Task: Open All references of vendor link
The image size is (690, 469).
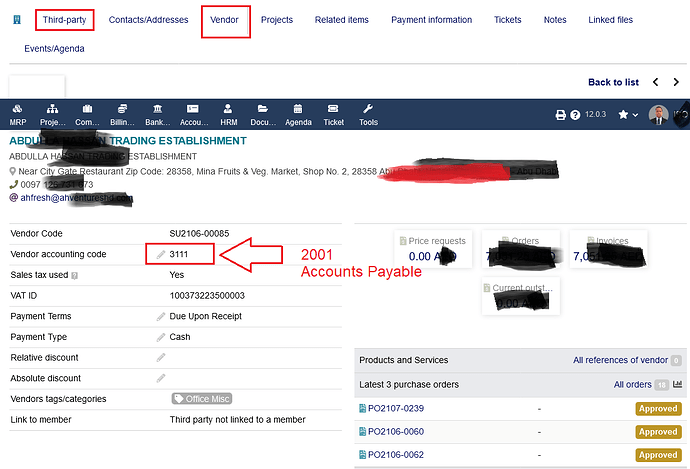Action: [x=620, y=360]
